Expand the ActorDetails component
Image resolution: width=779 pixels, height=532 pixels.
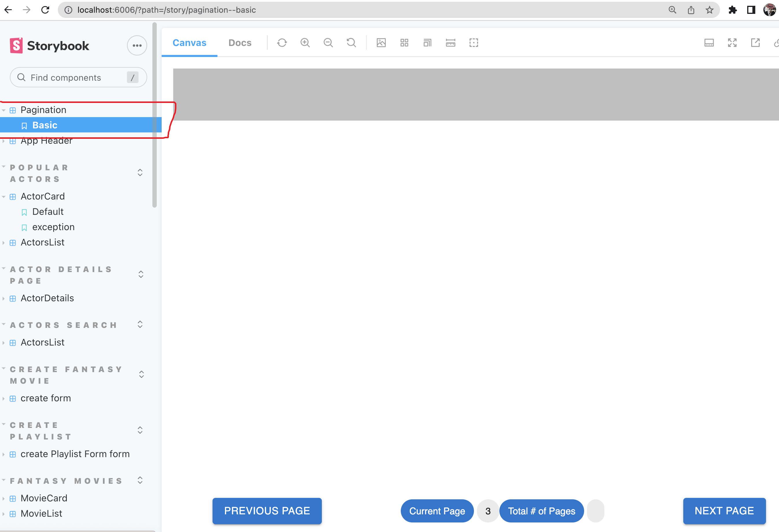[47, 298]
